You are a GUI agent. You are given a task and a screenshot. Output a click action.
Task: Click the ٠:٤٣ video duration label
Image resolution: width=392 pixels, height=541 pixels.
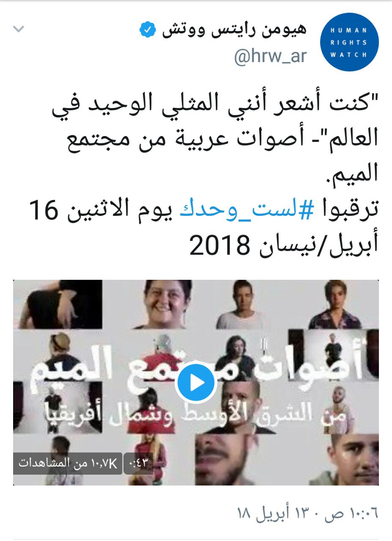click(x=138, y=463)
